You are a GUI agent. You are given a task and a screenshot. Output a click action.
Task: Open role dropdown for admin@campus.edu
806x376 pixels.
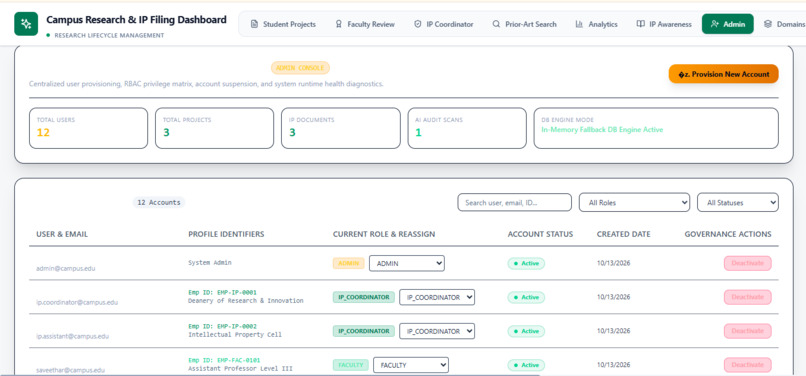click(x=407, y=263)
